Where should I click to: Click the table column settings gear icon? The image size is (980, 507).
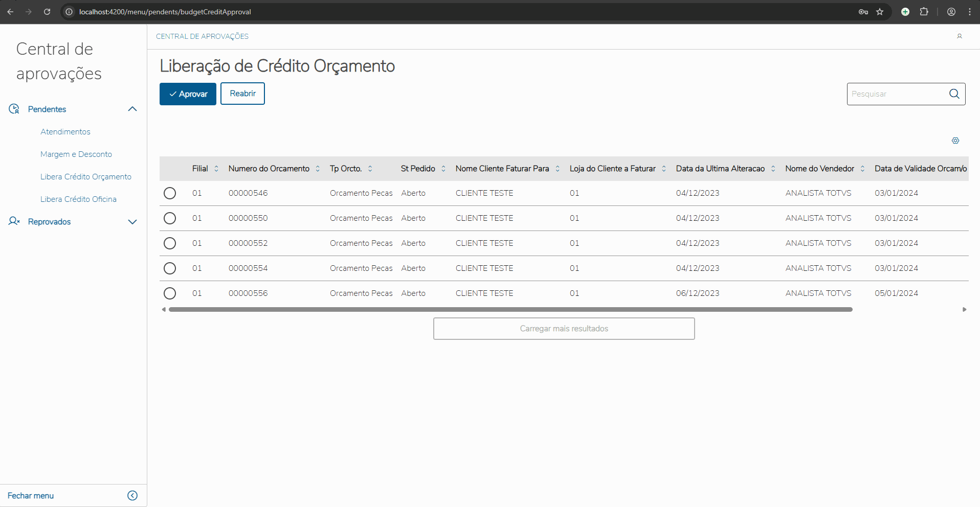coord(955,141)
